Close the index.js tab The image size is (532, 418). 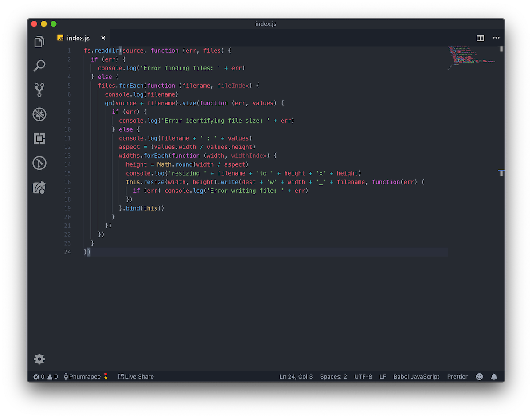[103, 39]
